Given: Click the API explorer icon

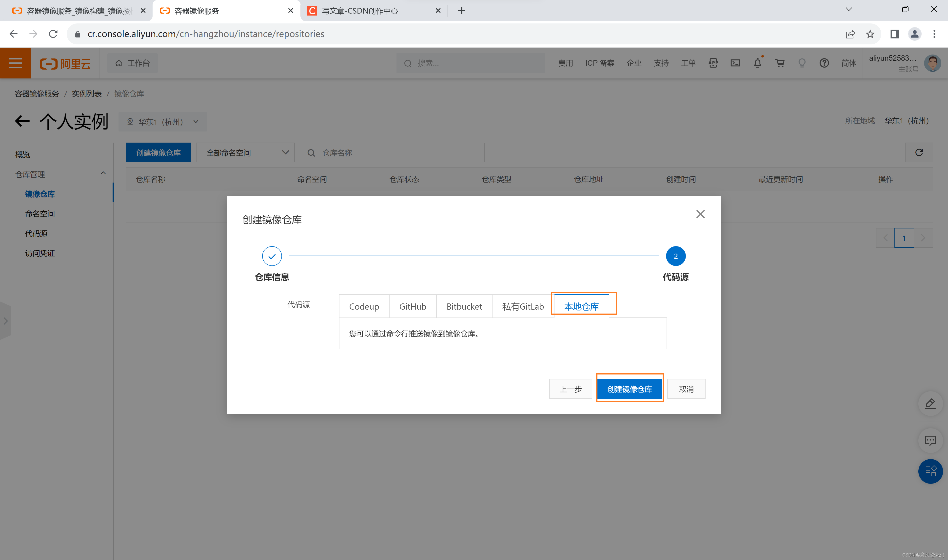Looking at the screenshot, I should [713, 63].
